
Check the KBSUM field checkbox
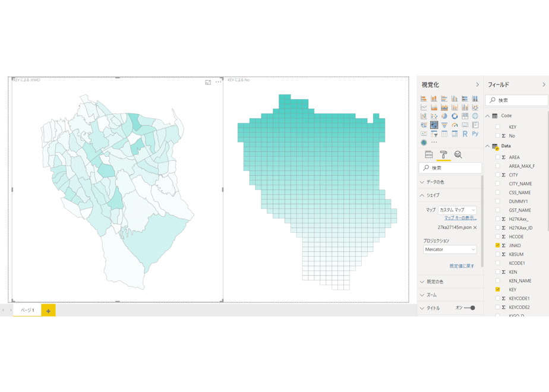pos(497,254)
